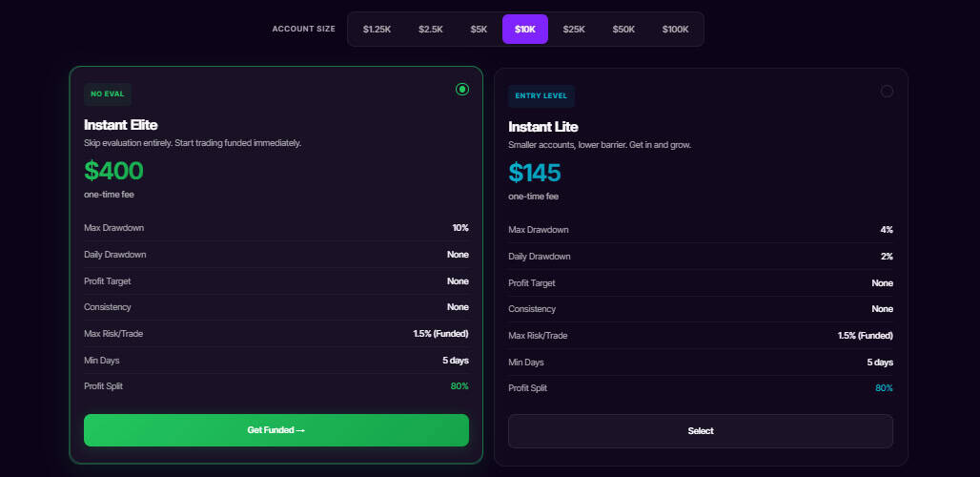
Task: Click the Instant Elite plan title
Action: pos(121,125)
